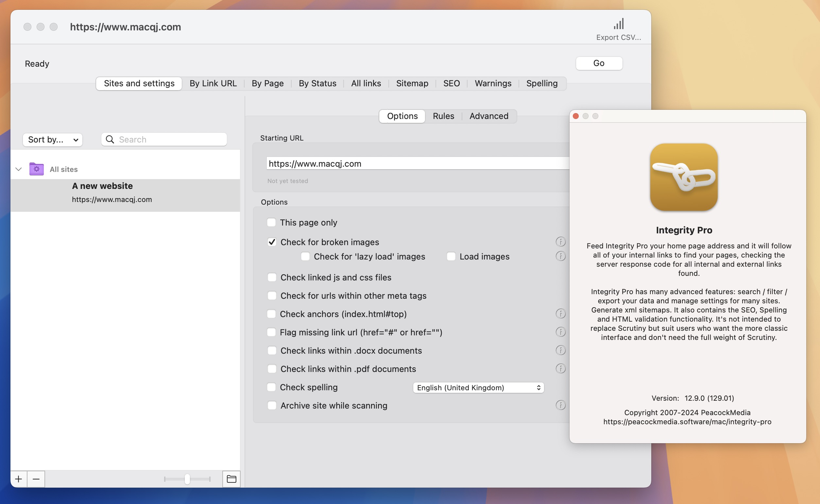
Task: Show the All links tab
Action: [366, 83]
